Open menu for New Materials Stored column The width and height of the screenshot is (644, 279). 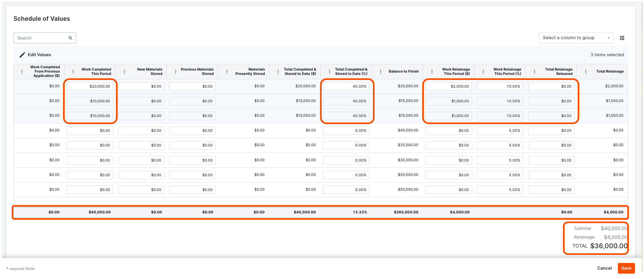point(124,72)
